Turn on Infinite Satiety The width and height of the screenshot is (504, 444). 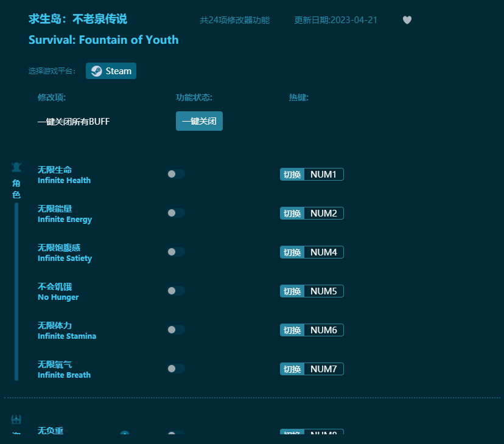tap(176, 251)
